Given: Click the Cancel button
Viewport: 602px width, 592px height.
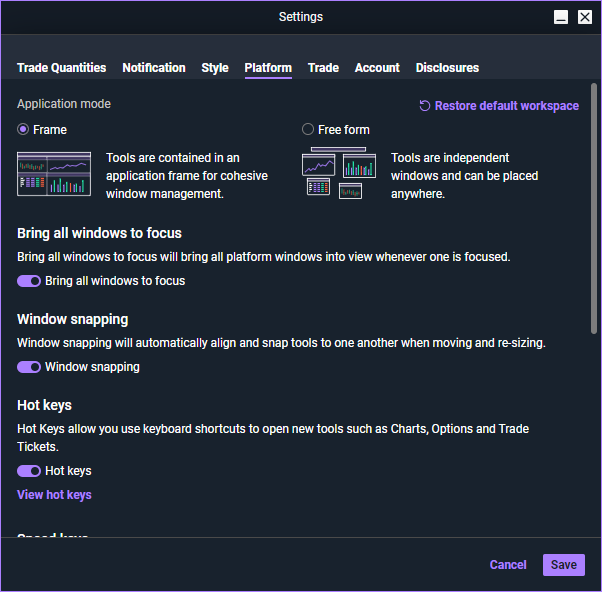Looking at the screenshot, I should [508, 565].
